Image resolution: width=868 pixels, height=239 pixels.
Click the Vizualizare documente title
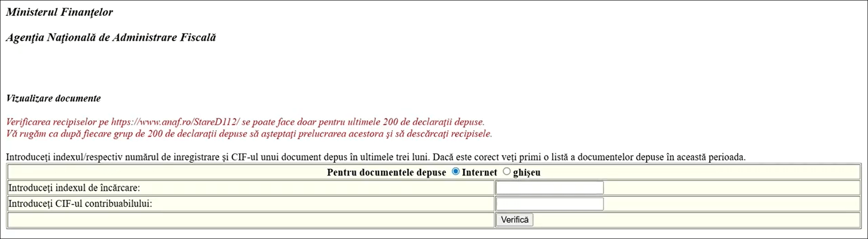click(53, 98)
